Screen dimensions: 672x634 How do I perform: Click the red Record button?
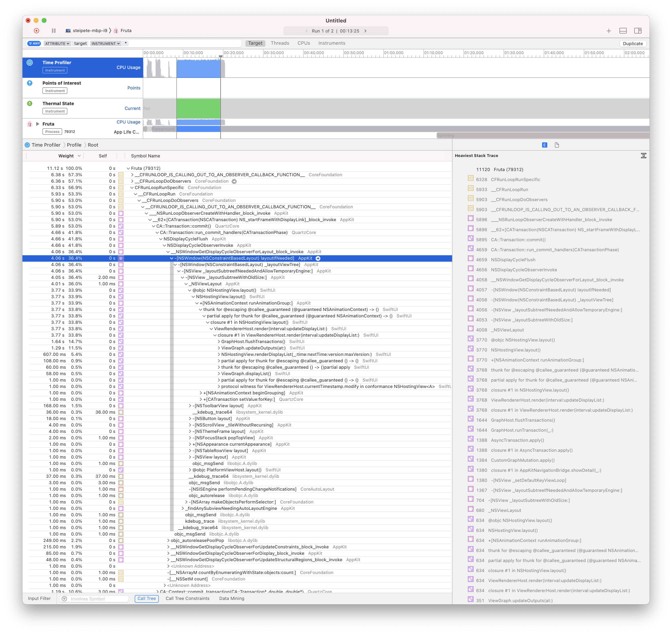(36, 31)
